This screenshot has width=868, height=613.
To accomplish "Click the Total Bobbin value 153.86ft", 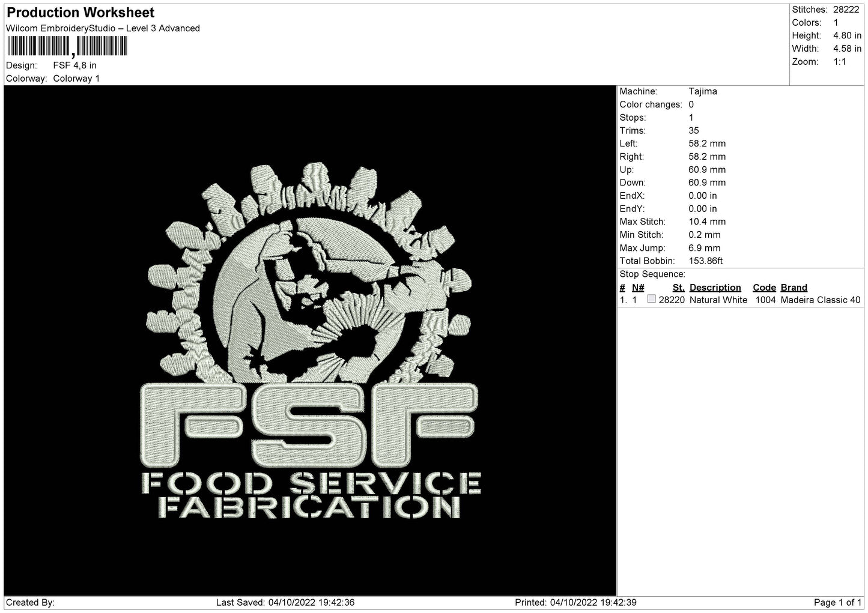I will click(x=706, y=261).
